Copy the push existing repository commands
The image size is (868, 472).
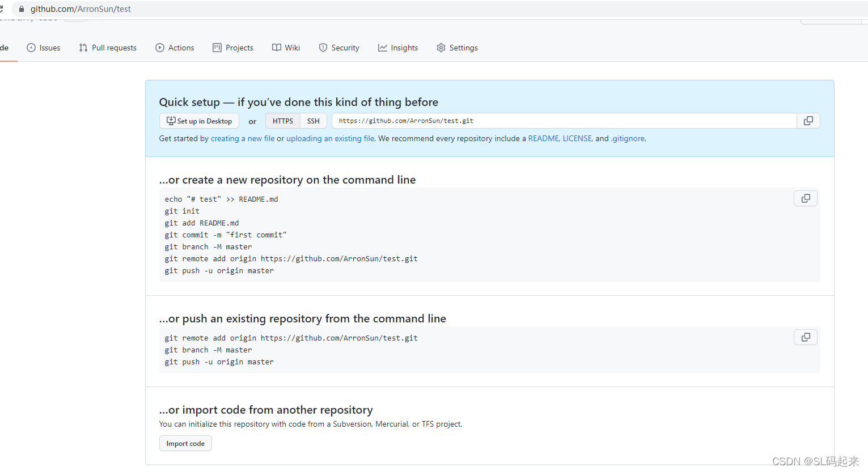[x=805, y=337]
